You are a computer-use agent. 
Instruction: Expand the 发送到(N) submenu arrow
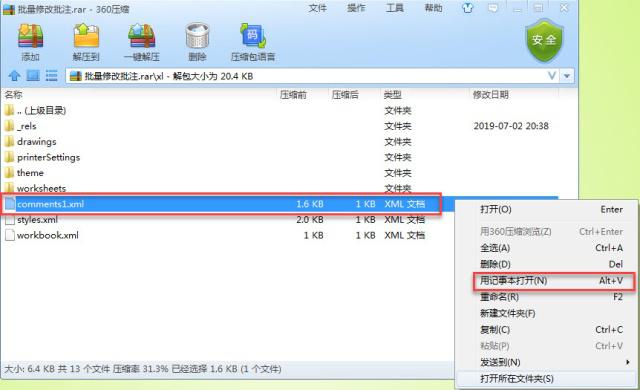(627, 362)
